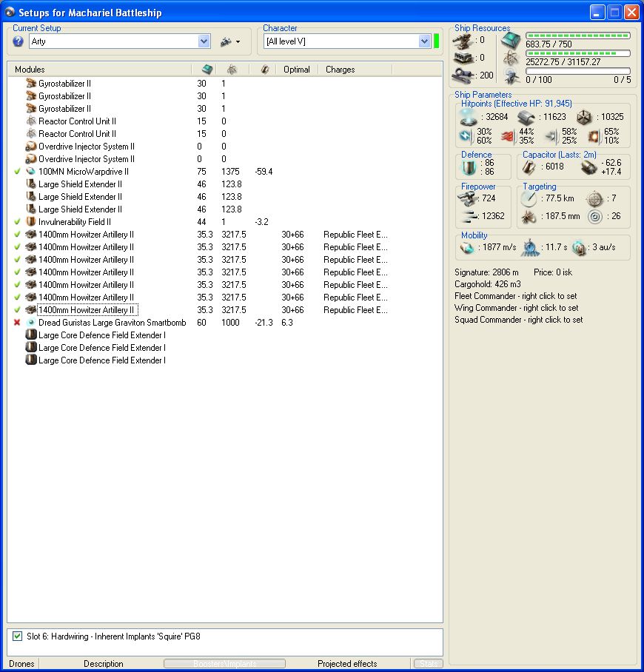
Task: Click the Stats tab button
Action: 429,663
